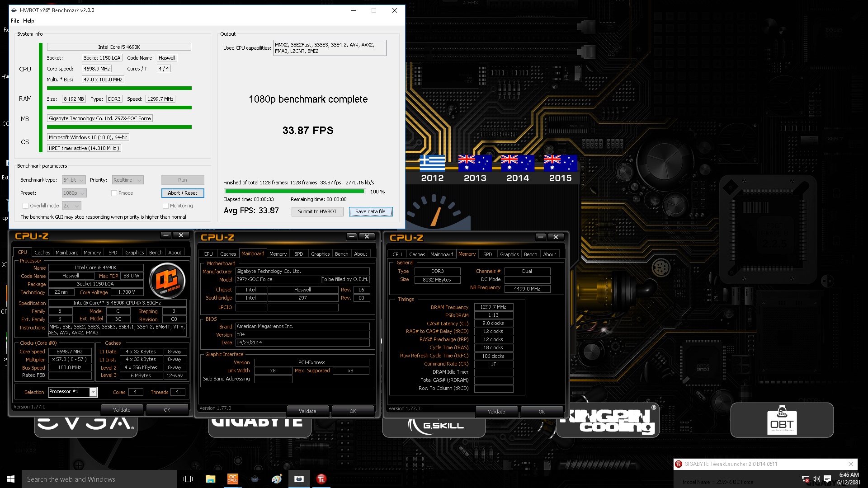Image resolution: width=868 pixels, height=488 pixels.
Task: Open Task View on the taskbar
Action: coord(188,479)
